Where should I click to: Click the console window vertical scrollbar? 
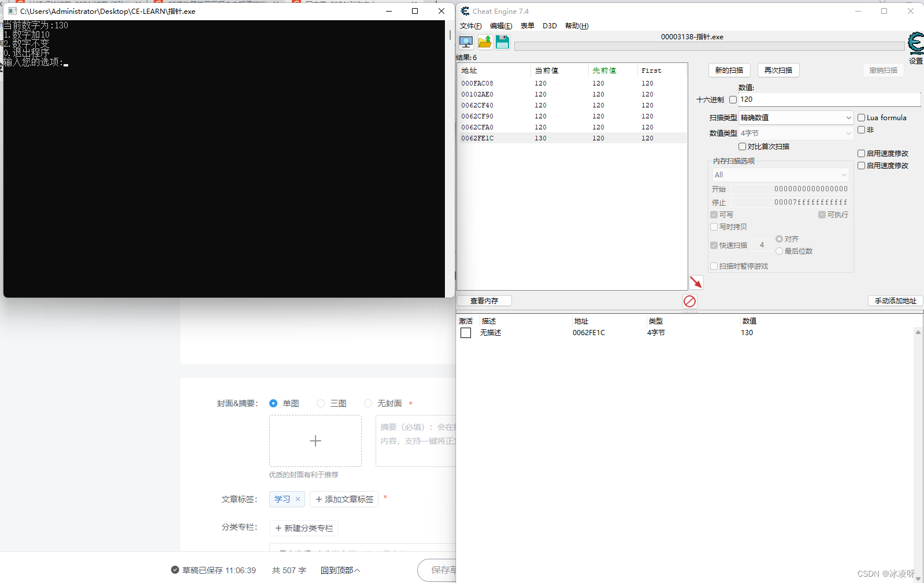click(x=450, y=159)
